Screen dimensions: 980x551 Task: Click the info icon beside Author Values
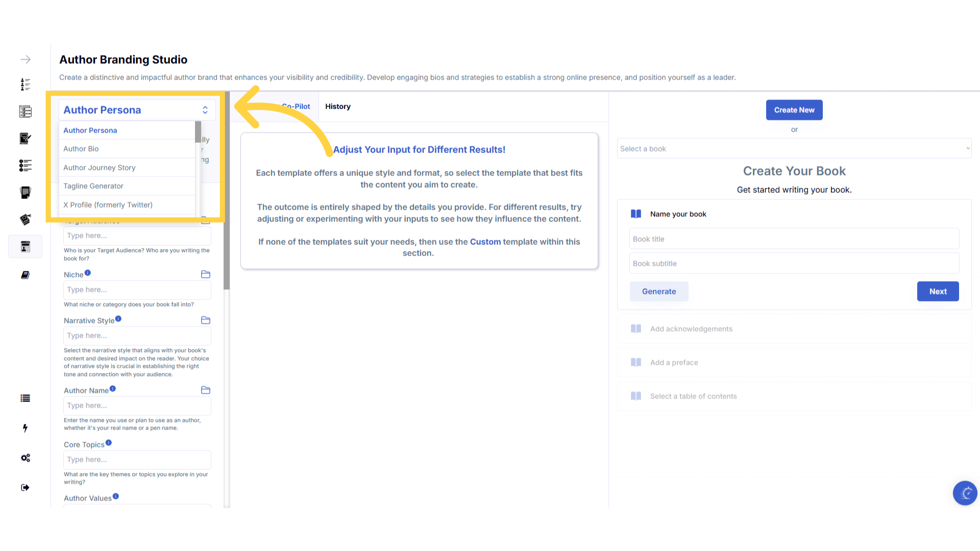point(116,496)
